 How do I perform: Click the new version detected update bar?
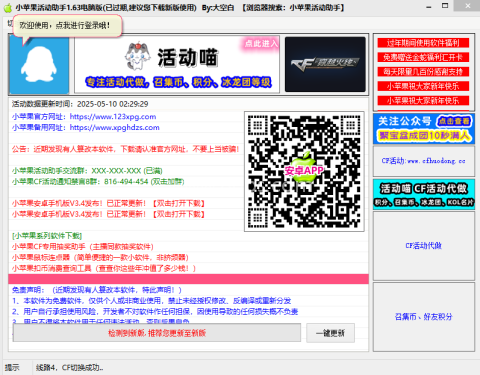tap(157, 333)
